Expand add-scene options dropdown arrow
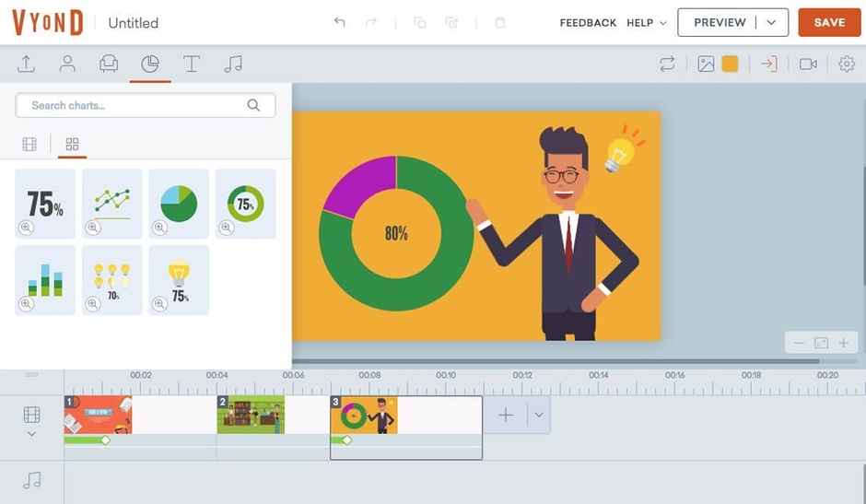This screenshot has height=504, width=866. [539, 415]
